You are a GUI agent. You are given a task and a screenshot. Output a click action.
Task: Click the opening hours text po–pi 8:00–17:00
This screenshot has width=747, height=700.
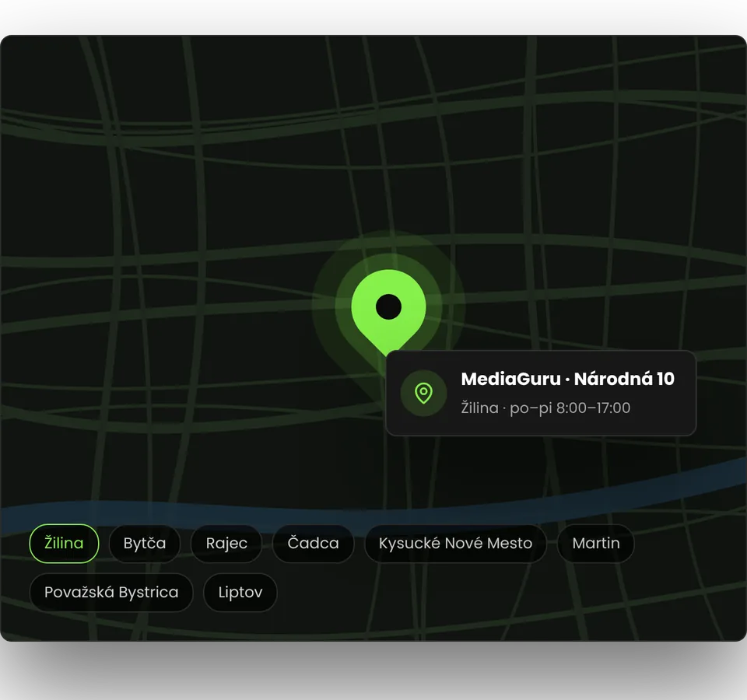pos(570,408)
